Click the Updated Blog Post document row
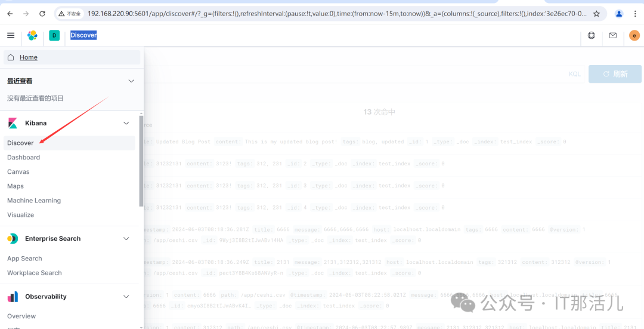 (394, 142)
